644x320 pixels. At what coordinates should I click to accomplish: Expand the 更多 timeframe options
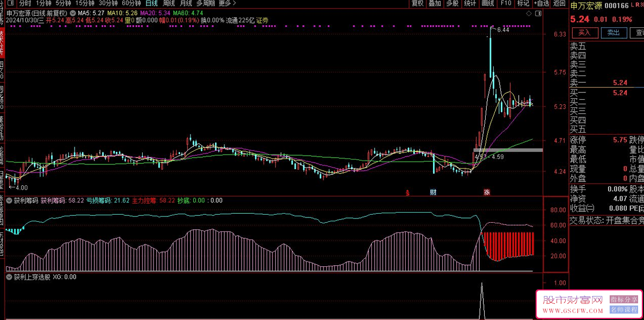tap(227, 3)
